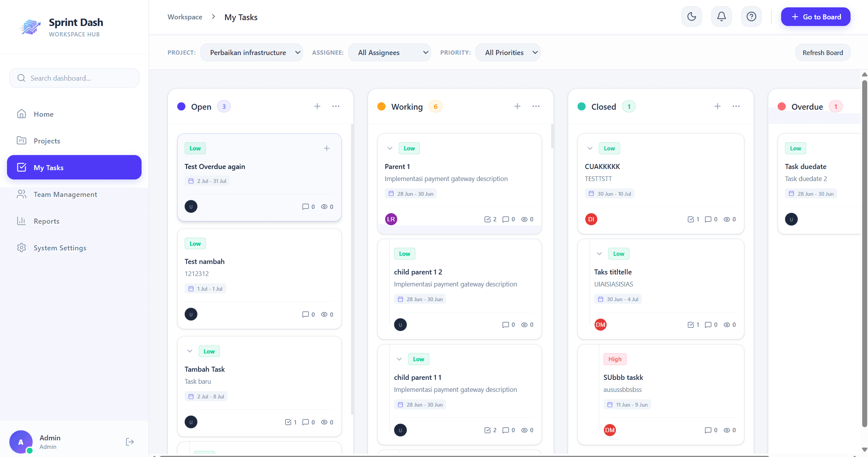
Task: Open the Task duedate card title
Action: (x=806, y=167)
